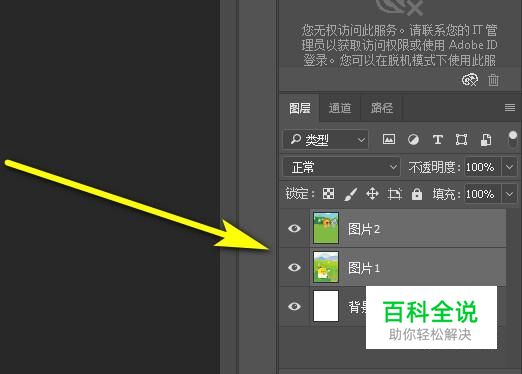Open the Layers panel menu icon
This screenshot has width=522, height=374.
tap(510, 107)
